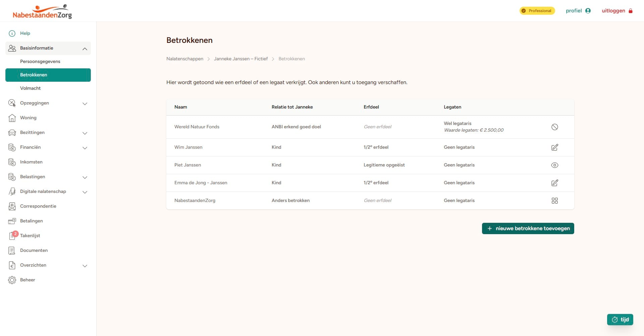Click the Woning house icon
Viewport: 644px width, 336px height.
pyautogui.click(x=12, y=118)
